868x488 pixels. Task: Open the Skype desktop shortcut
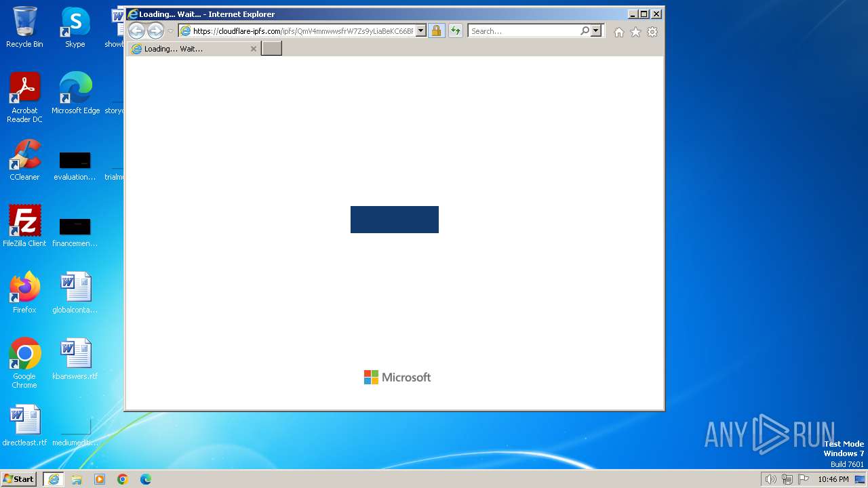click(x=75, y=28)
